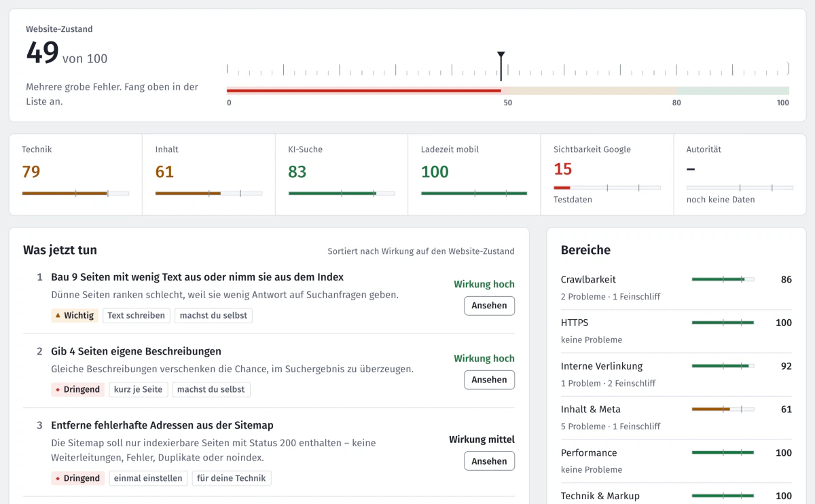The image size is (815, 504).
Task: Open the KI-Suche score card
Action: [x=342, y=175]
